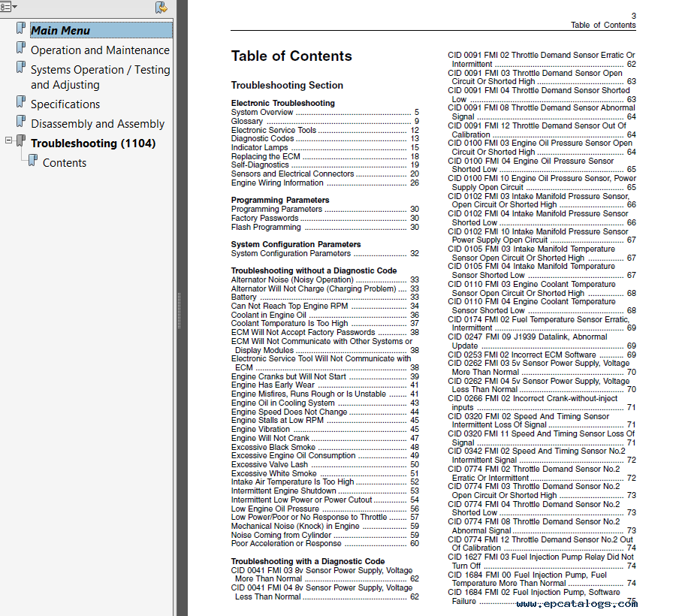Open Systems Operation / Testing and Adjusting bookmark

101,77
